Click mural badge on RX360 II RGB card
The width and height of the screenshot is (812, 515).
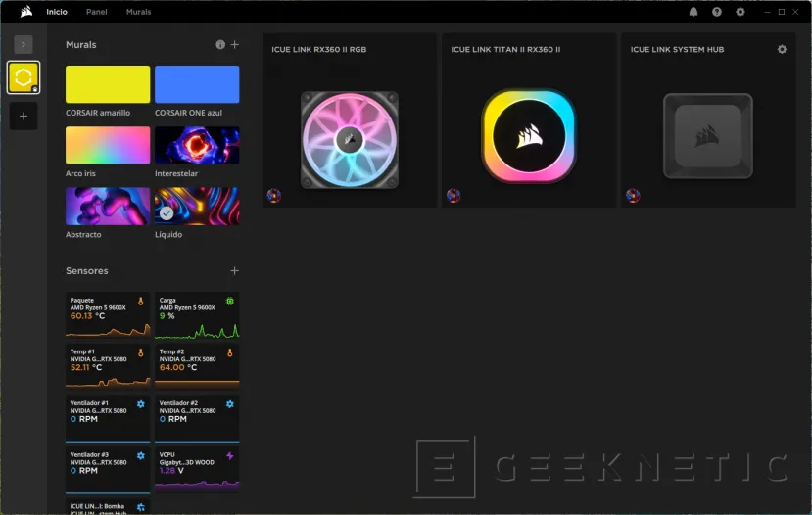(x=274, y=196)
